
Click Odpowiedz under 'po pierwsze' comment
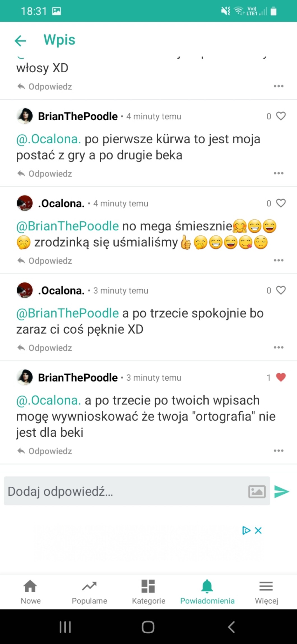(x=45, y=174)
